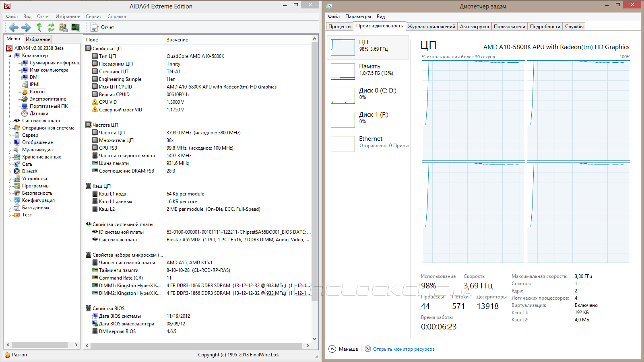Select the Частота ЦП row

pos(197,133)
